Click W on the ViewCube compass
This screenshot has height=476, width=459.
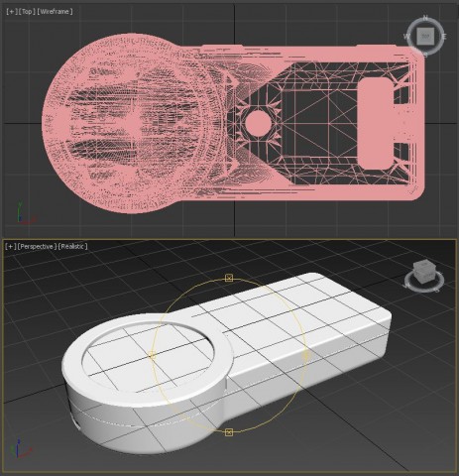click(406, 37)
